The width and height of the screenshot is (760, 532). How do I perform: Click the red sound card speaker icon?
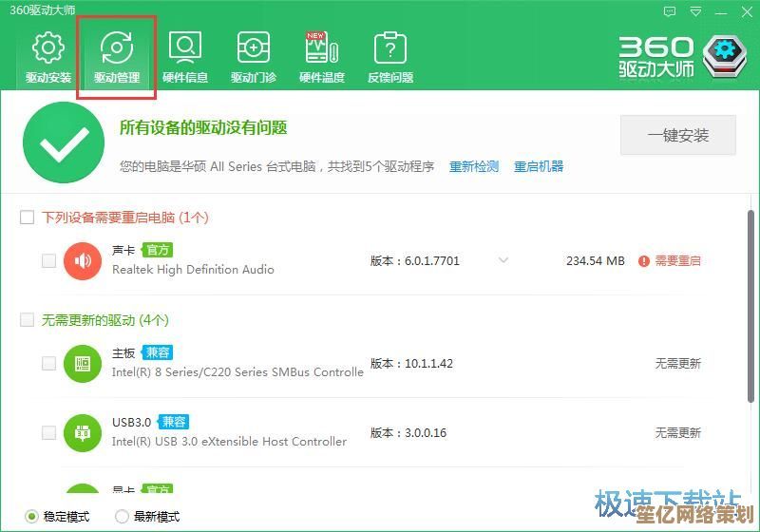(x=83, y=261)
